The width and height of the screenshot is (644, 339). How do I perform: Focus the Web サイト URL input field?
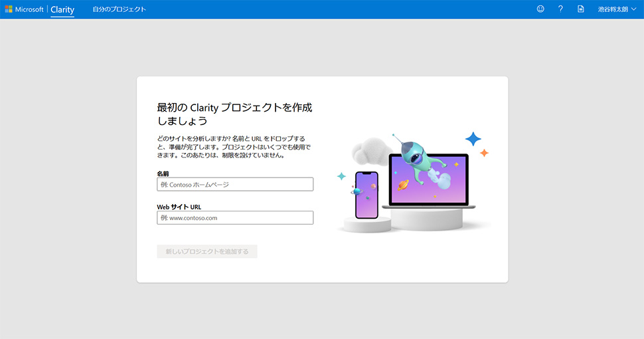point(235,217)
